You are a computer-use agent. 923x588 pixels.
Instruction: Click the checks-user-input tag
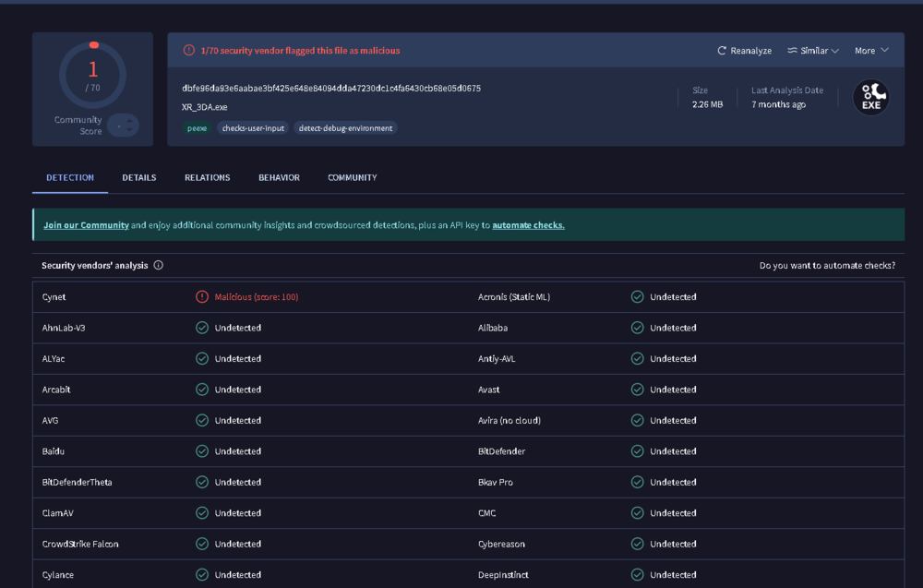coord(253,128)
